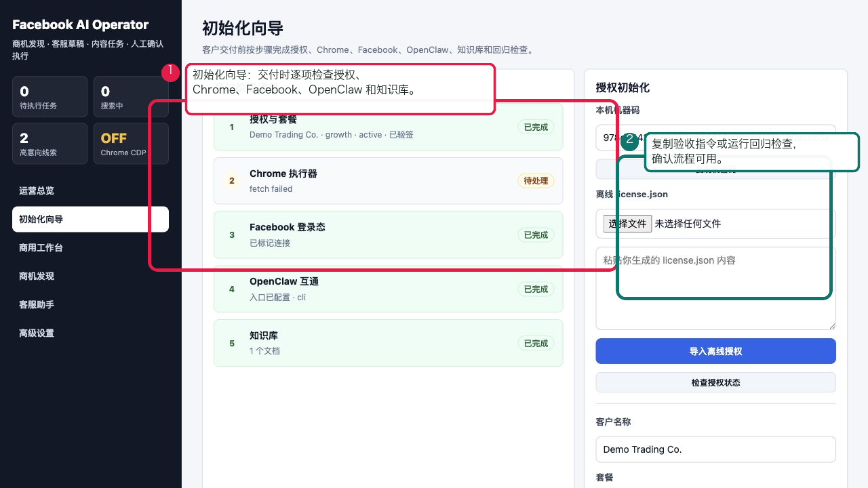
Task: Go to 商用工作台
Action: 90,248
